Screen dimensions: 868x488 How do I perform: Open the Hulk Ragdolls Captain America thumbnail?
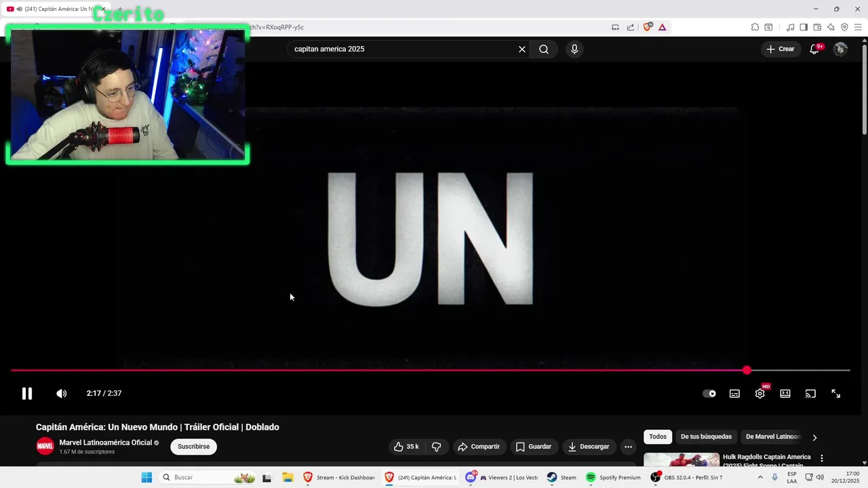click(682, 460)
